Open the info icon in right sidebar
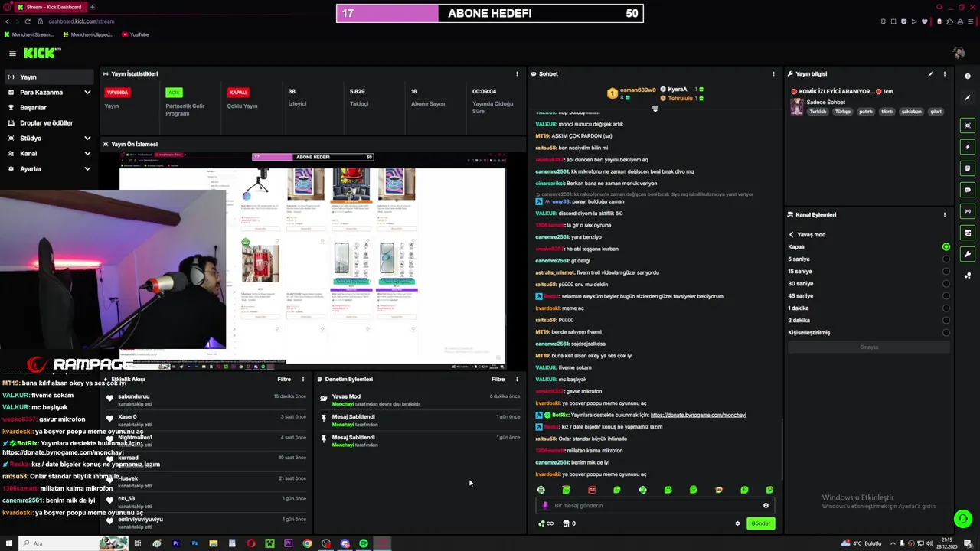The height and width of the screenshot is (551, 980). pos(968,77)
